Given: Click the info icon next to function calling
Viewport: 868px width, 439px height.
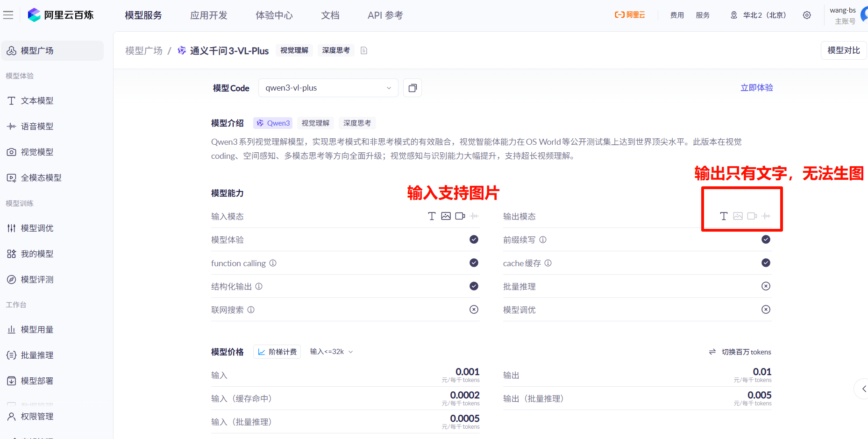Looking at the screenshot, I should [x=273, y=263].
